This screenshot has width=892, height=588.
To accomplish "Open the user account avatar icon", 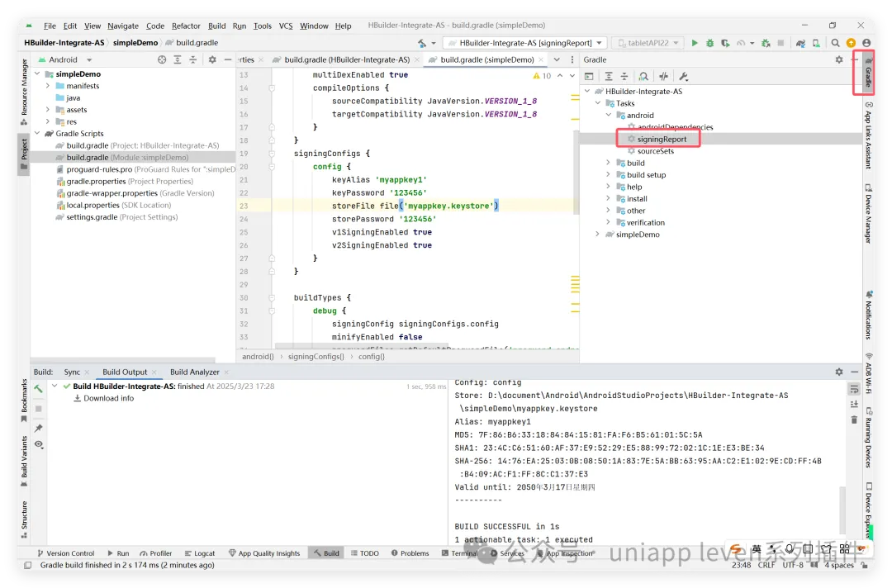I will point(866,43).
